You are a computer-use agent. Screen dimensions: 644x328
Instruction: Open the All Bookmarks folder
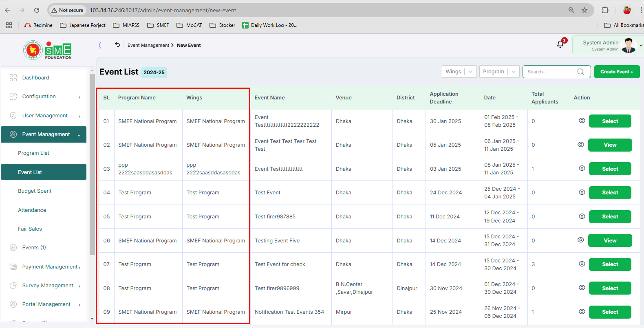point(624,25)
